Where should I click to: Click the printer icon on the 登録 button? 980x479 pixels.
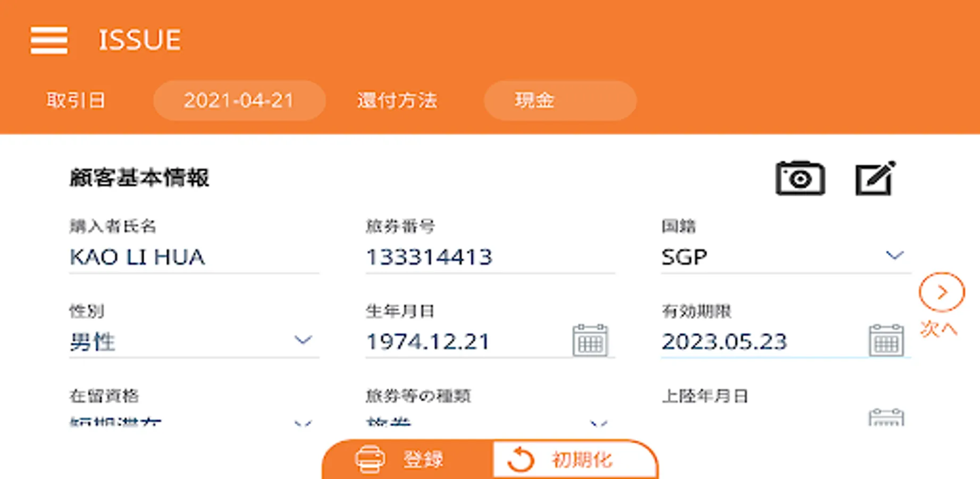coord(370,459)
